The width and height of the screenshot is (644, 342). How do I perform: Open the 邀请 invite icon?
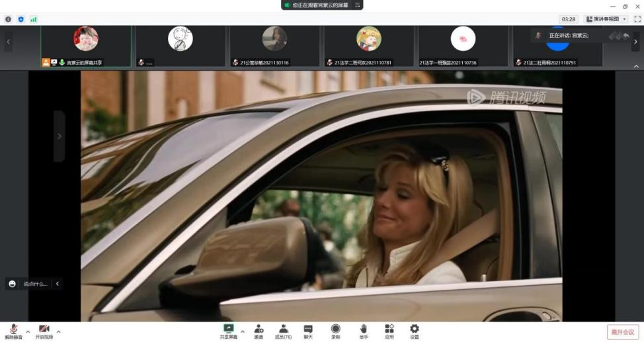coord(259,331)
